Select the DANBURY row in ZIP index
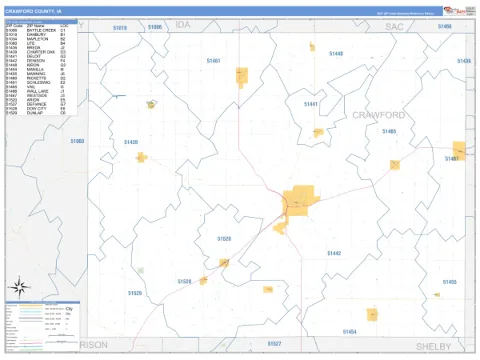480x360 pixels. (36, 35)
